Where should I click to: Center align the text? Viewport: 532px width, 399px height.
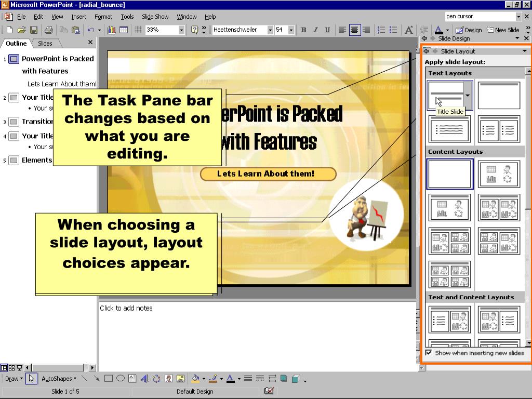354,30
